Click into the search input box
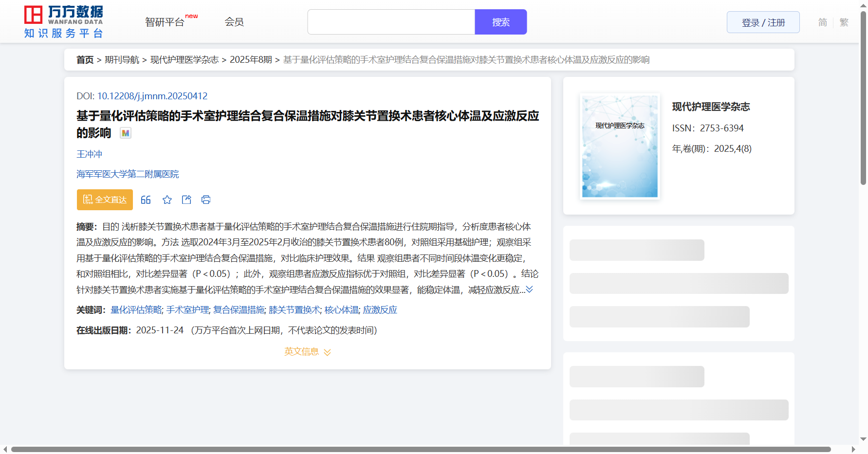Screen dimensions: 868x454 pos(391,22)
